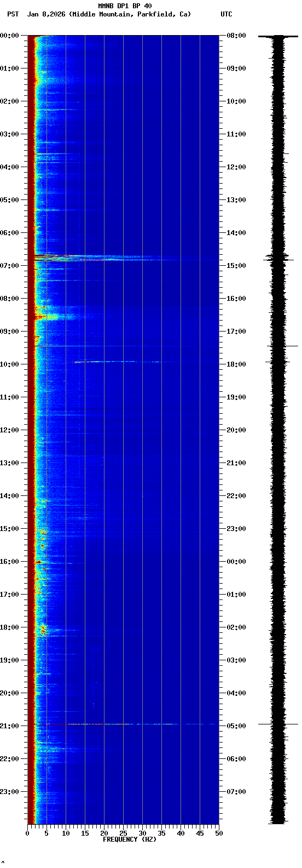Click the 10:00 PST time label
This screenshot has height=868, width=302.
tap(9, 364)
